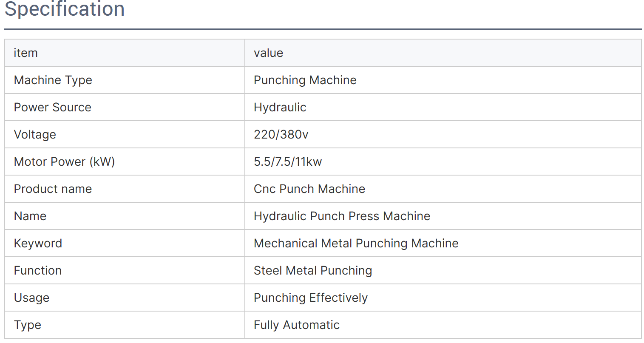The width and height of the screenshot is (644, 343).
Task: Click the Specification heading
Action: 65,9
